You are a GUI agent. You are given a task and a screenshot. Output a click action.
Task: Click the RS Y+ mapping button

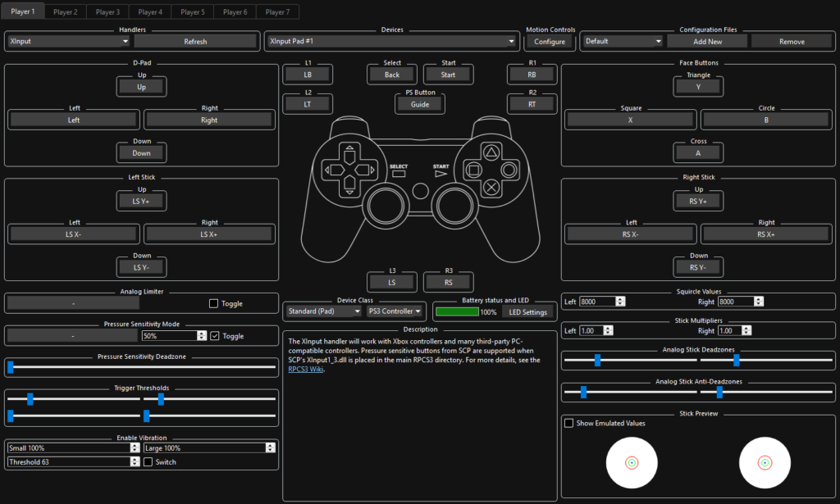(698, 201)
